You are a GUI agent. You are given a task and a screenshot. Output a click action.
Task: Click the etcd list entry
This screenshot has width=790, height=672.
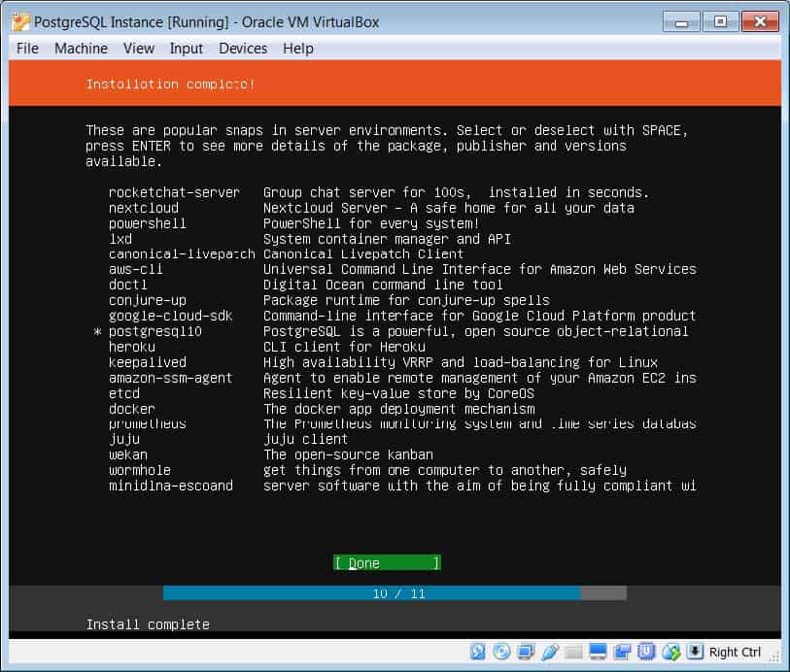(x=124, y=393)
